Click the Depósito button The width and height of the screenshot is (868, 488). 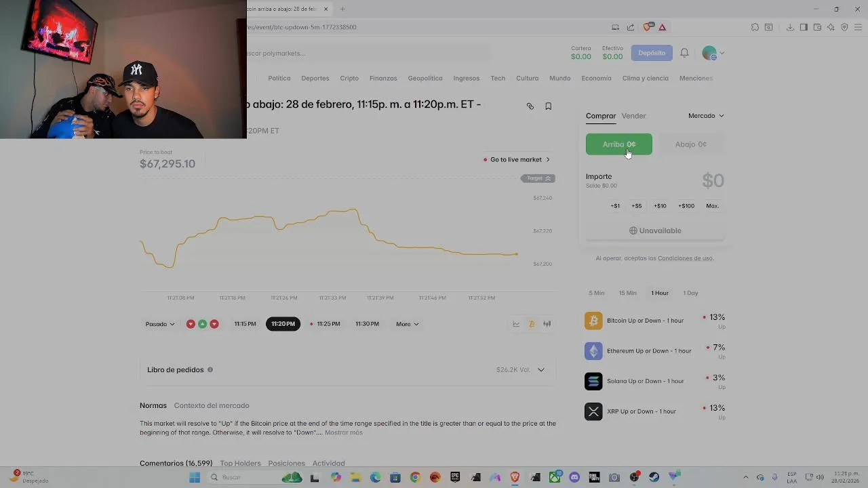click(652, 53)
